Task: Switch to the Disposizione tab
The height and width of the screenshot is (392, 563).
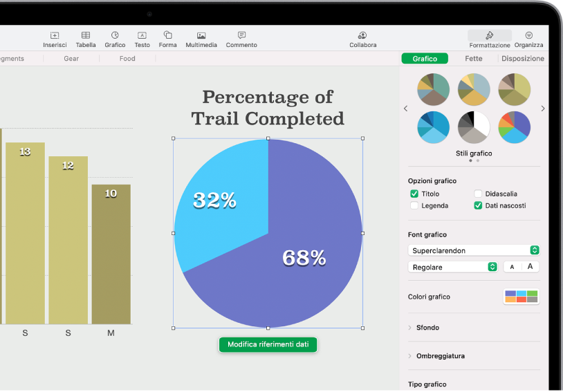Action: [523, 59]
